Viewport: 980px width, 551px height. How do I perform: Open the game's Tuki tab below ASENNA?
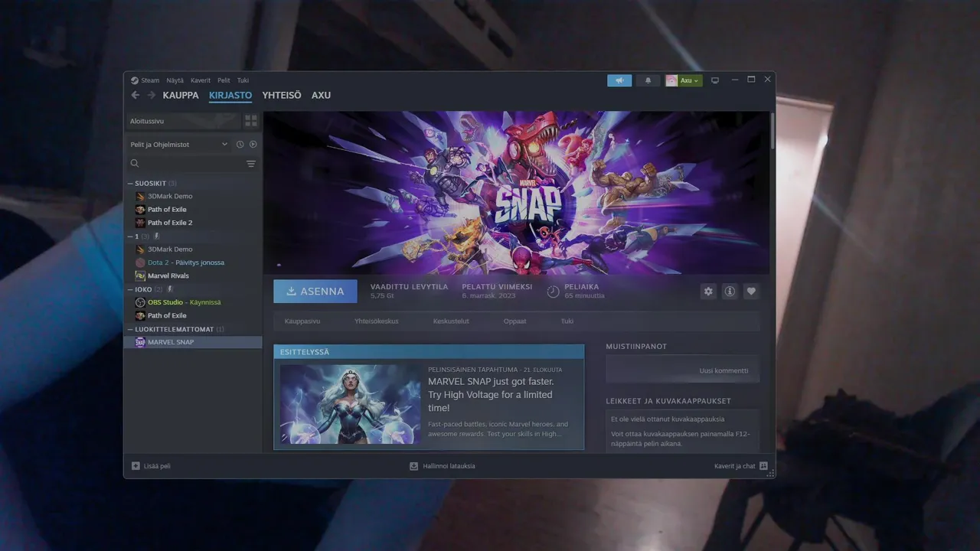click(567, 321)
